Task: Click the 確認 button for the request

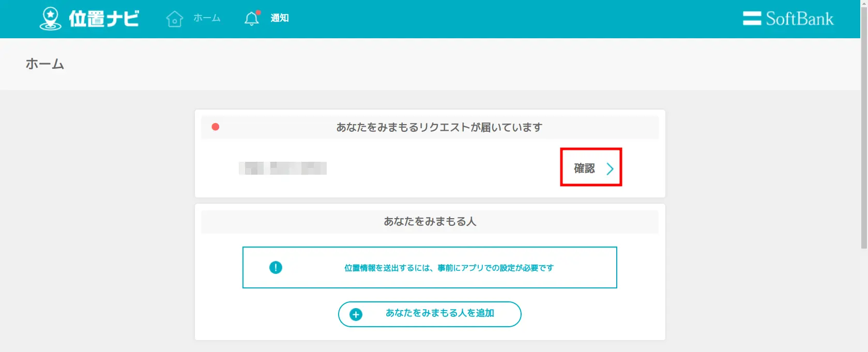Action: coord(591,167)
